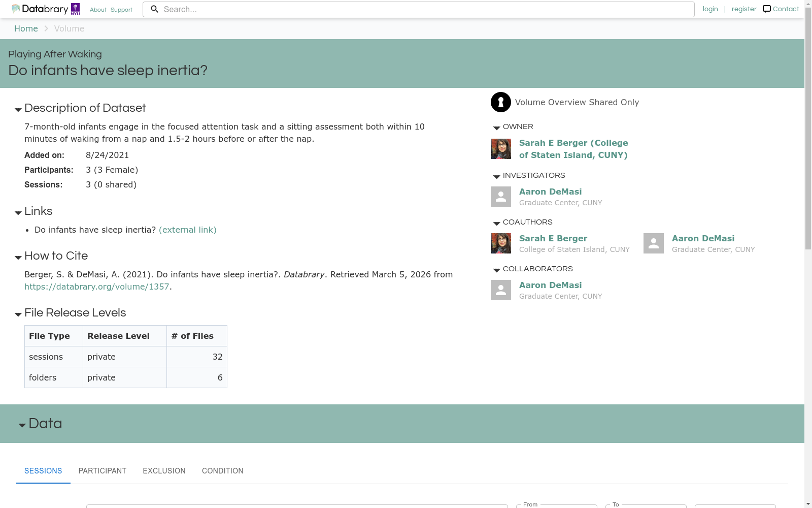This screenshot has width=812, height=508.
Task: Collapse the Links section
Action: 18,213
